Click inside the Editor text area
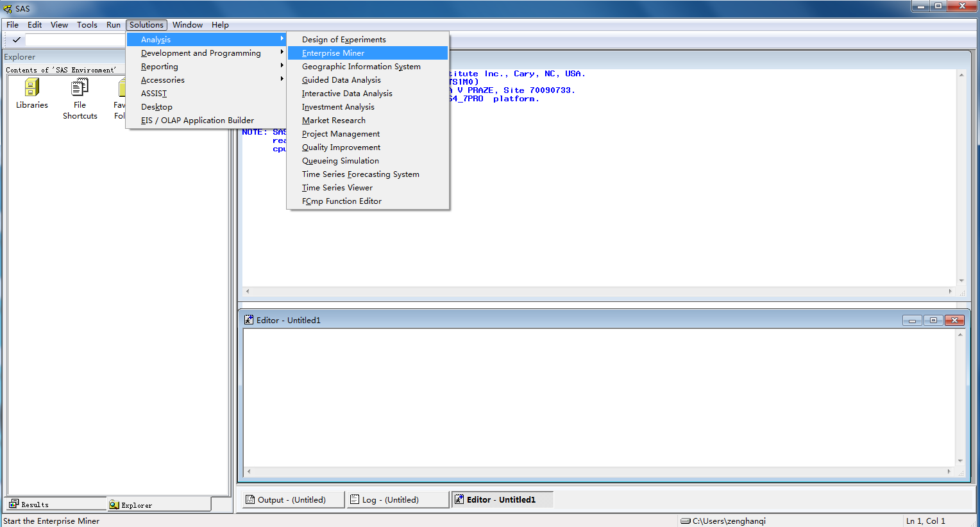The height and width of the screenshot is (527, 980). (x=599, y=397)
